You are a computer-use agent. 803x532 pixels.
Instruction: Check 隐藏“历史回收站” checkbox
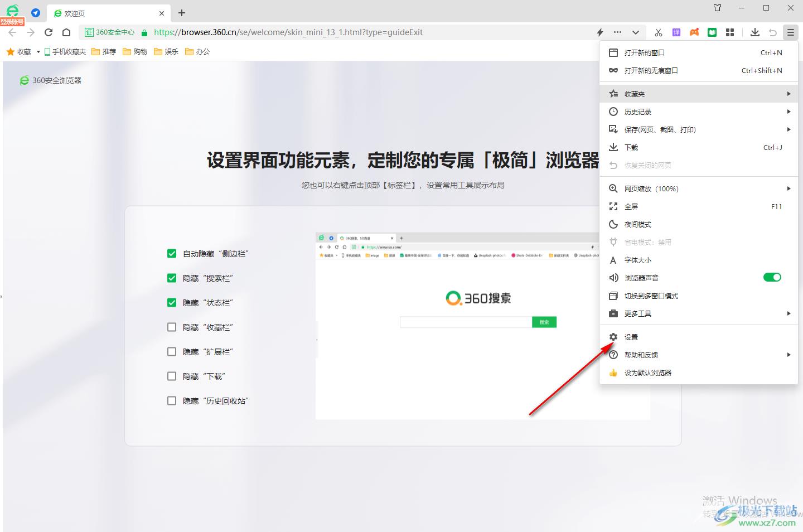click(x=172, y=401)
